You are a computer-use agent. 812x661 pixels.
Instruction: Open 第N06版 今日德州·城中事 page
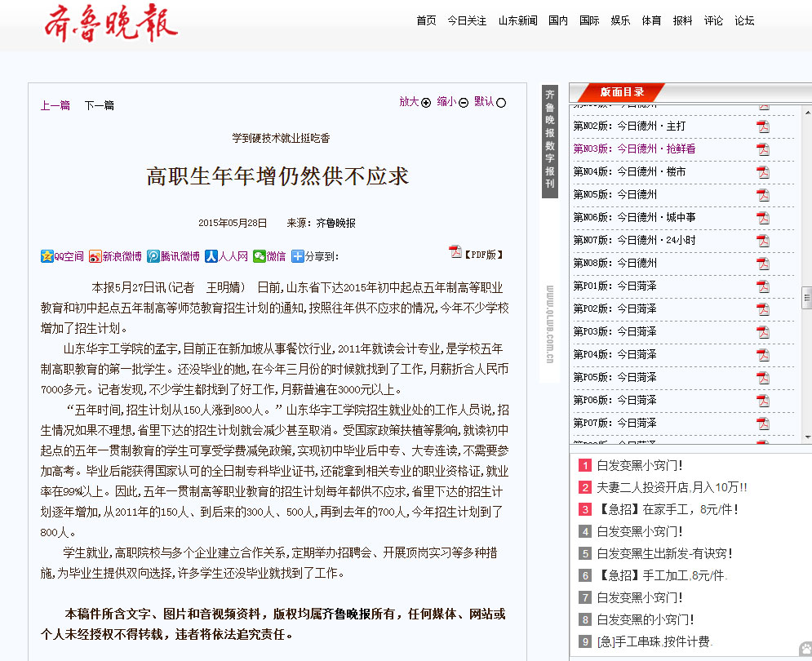click(x=634, y=218)
